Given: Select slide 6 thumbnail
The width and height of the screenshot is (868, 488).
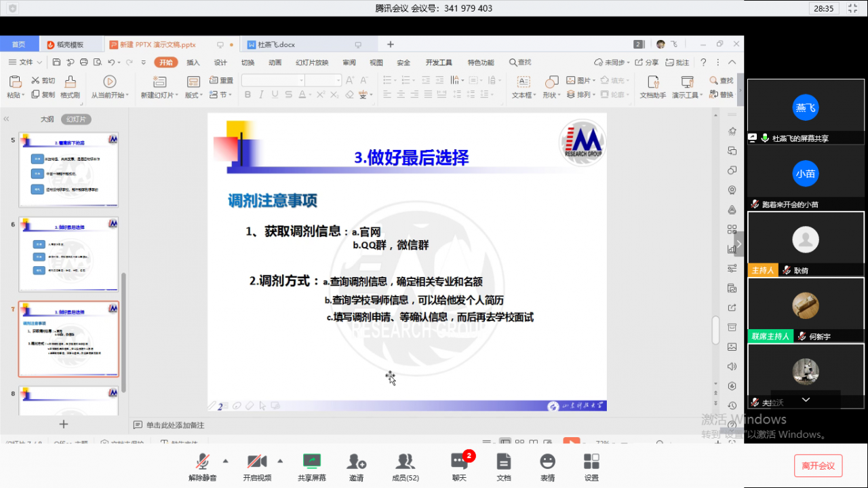Looking at the screenshot, I should (x=68, y=254).
